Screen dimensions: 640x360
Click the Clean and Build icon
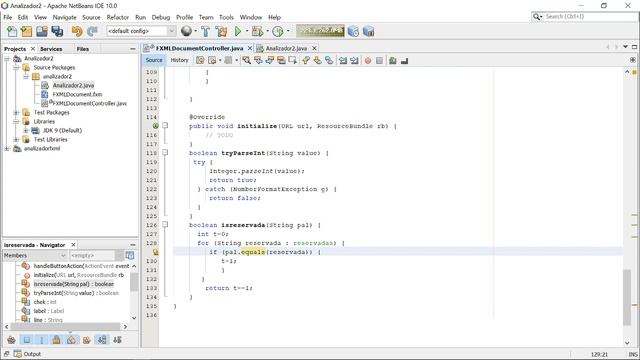tap(221, 31)
